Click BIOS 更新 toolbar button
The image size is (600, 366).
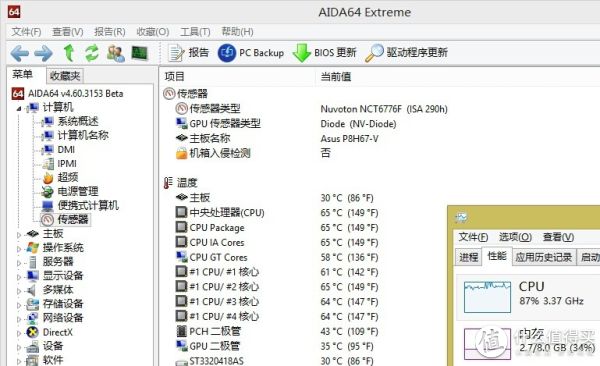324,53
